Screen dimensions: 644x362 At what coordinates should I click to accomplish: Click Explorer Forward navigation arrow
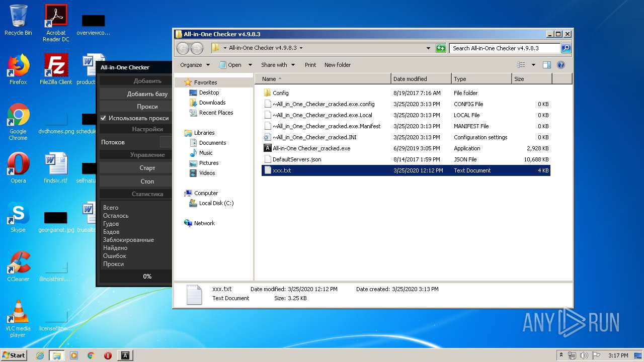tap(197, 48)
